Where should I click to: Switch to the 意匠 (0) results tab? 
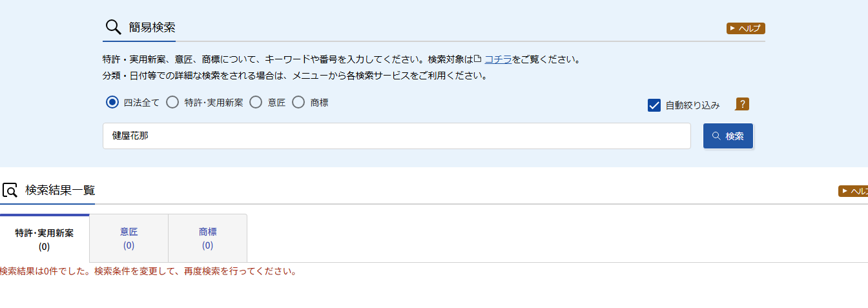[x=129, y=238]
